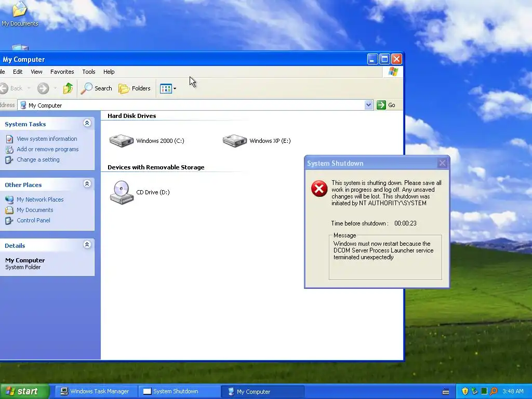Viewport: 532px width, 399px height.
Task: Collapse the System Tasks panel
Action: coord(87,123)
